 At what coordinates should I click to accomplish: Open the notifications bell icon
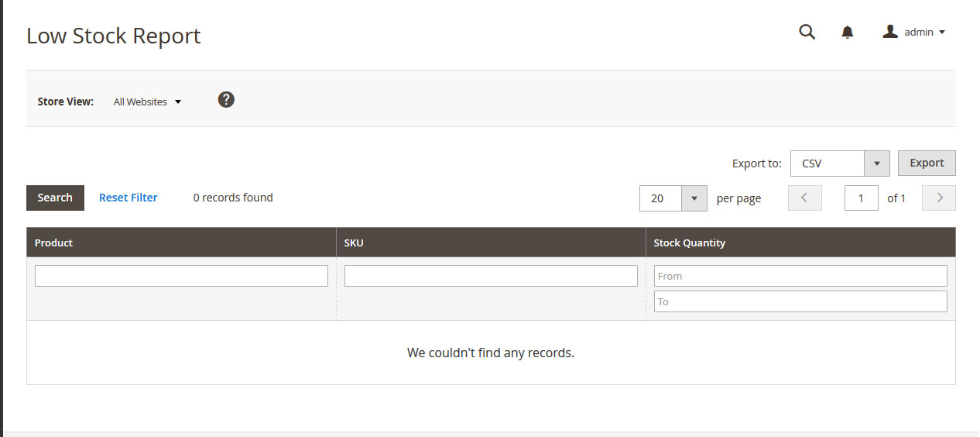(x=848, y=32)
